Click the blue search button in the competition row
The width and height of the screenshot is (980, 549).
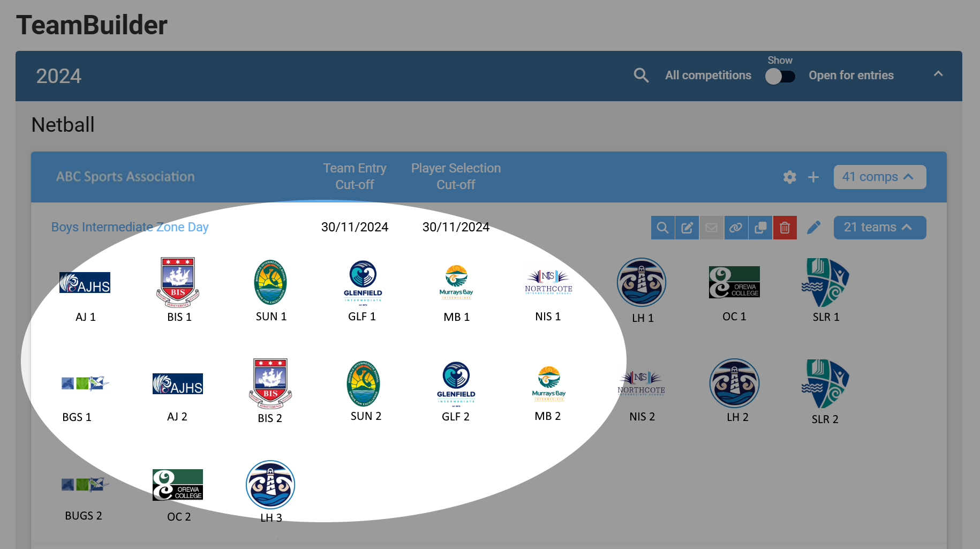662,228
